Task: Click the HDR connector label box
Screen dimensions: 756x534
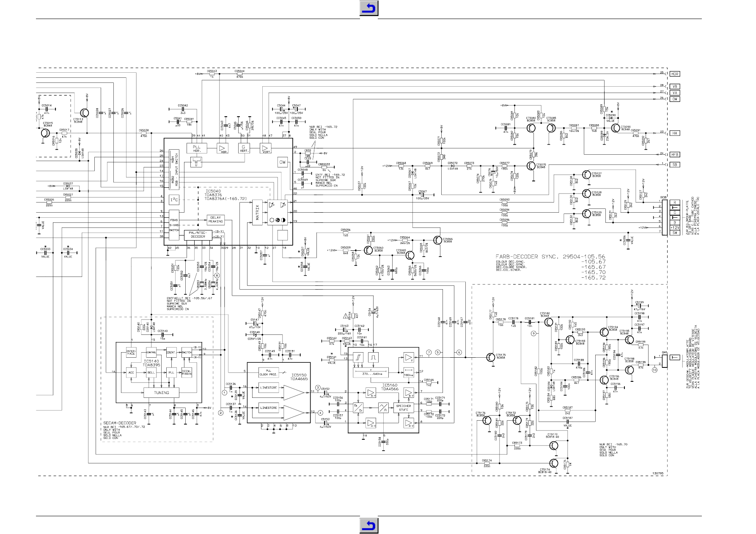Action: click(674, 74)
